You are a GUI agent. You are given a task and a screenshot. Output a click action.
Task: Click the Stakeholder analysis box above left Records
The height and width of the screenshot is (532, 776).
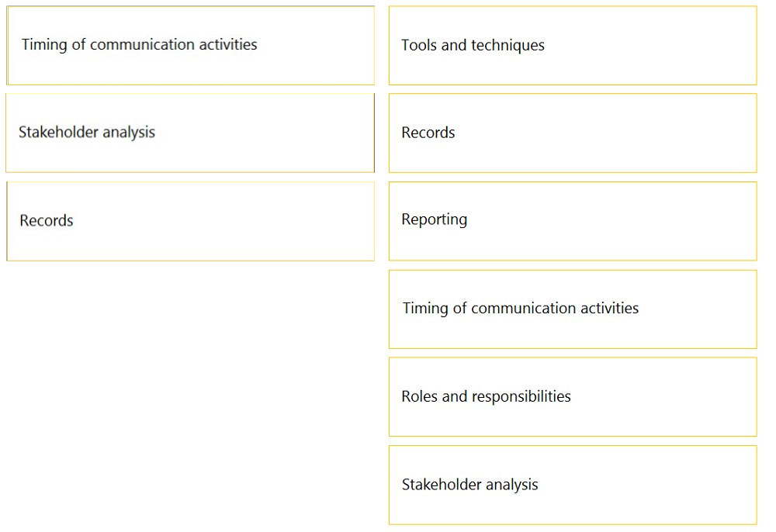191,133
